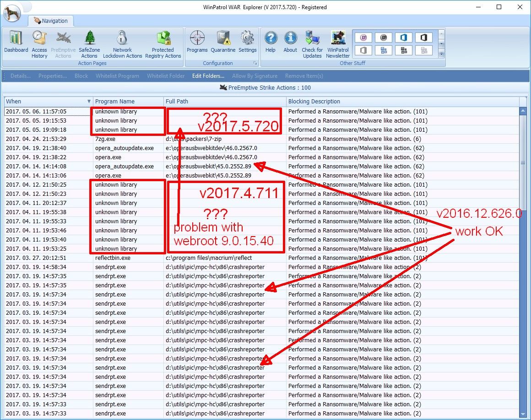The image size is (531, 420).
Task: Open WinPatrol Newsletter
Action: point(338,44)
